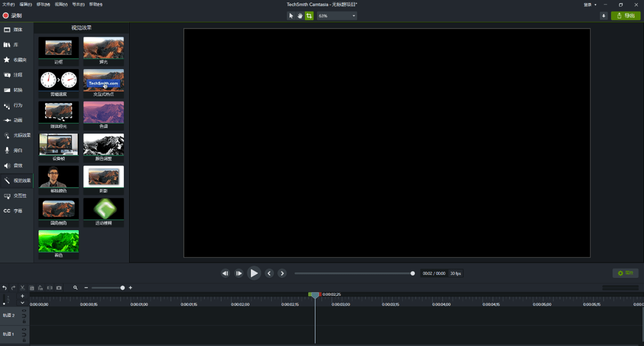This screenshot has width=644, height=346.
Task: Click the paste icon in timeline toolbar
Action: click(41, 288)
